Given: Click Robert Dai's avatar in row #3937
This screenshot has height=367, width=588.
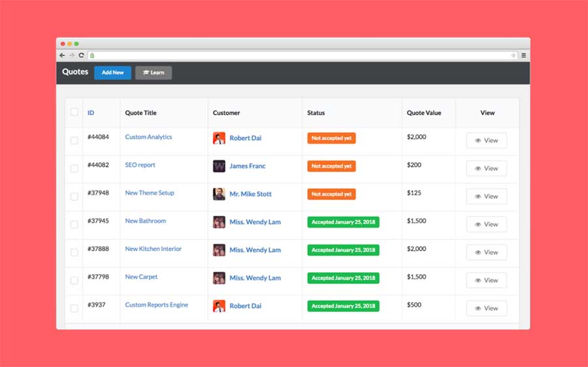Looking at the screenshot, I should 219,306.
